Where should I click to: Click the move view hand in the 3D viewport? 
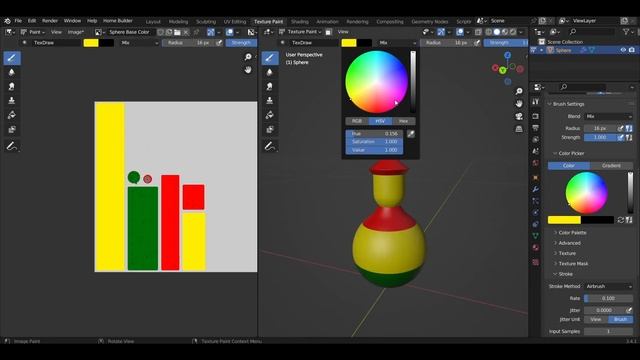click(519, 104)
